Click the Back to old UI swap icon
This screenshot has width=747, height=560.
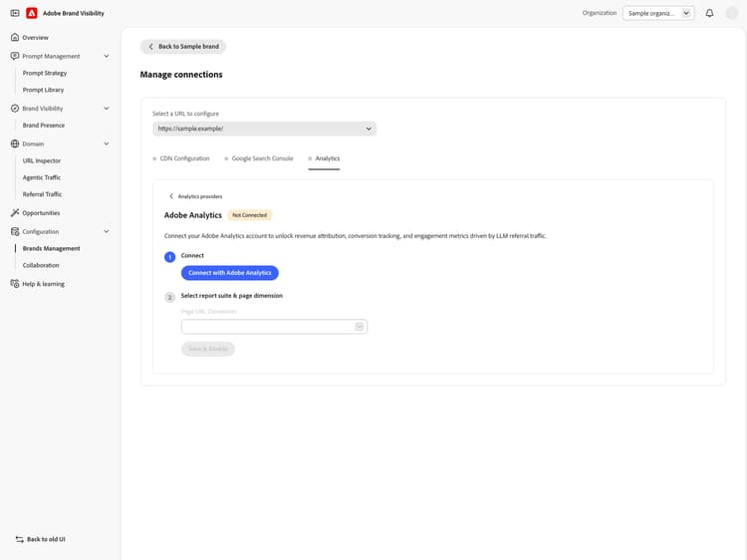(20, 539)
